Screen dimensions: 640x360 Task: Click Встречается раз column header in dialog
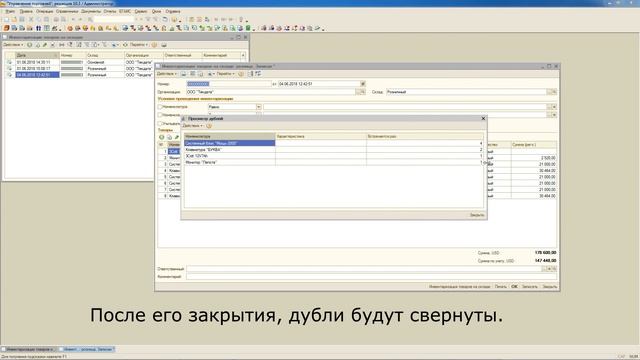coord(425,136)
